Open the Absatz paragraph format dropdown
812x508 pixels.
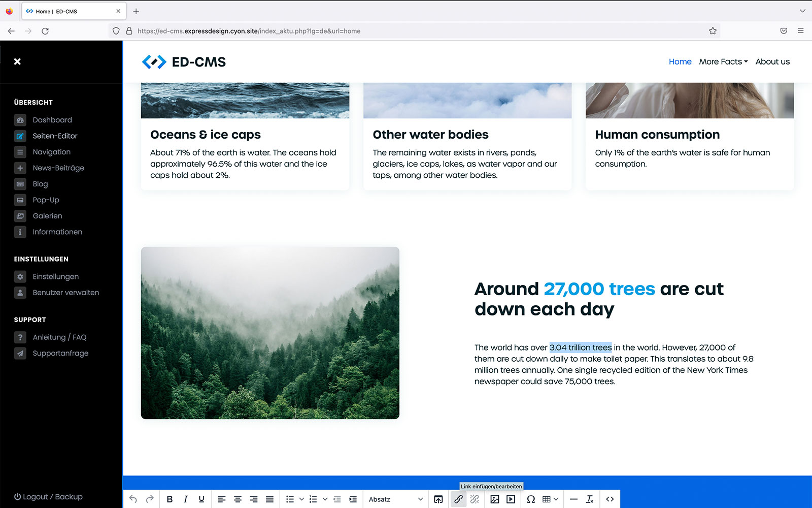[395, 499]
